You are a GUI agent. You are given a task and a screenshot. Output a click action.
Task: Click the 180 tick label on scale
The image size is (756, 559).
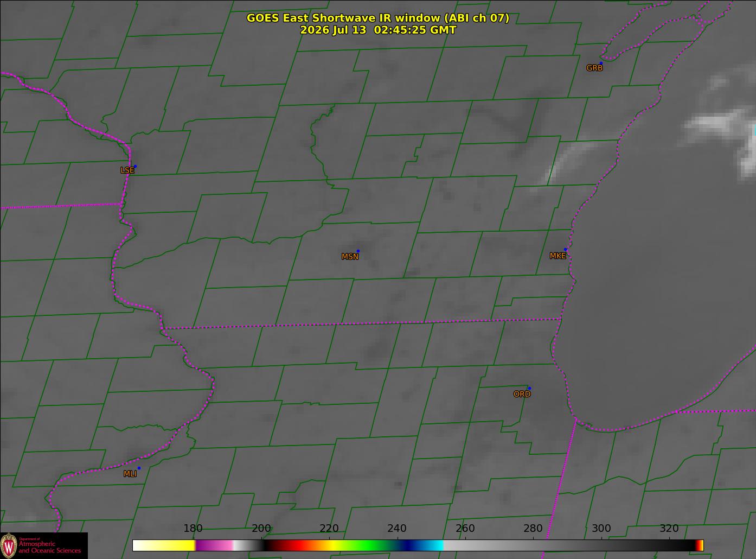pyautogui.click(x=193, y=528)
